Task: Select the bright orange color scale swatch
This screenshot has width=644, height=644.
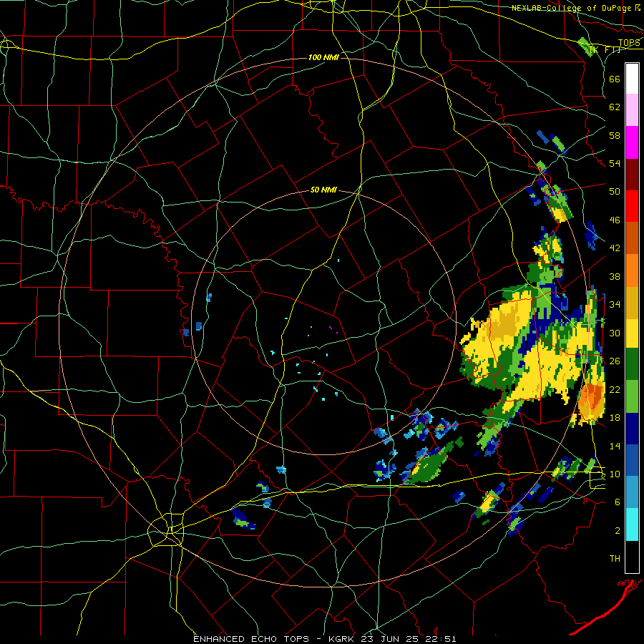Action: [632, 270]
